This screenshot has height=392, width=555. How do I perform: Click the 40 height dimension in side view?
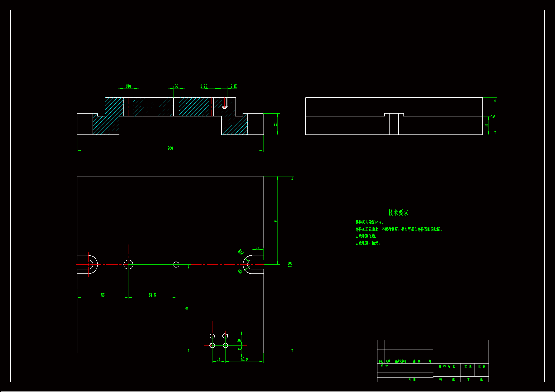click(x=493, y=116)
